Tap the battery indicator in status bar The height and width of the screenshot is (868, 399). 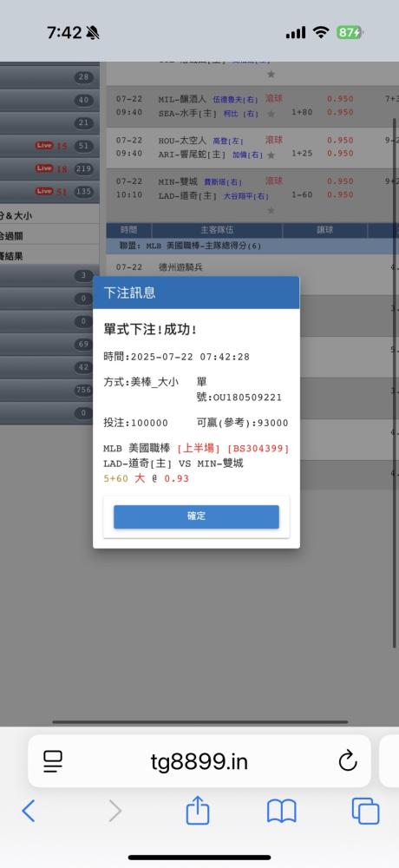[350, 32]
